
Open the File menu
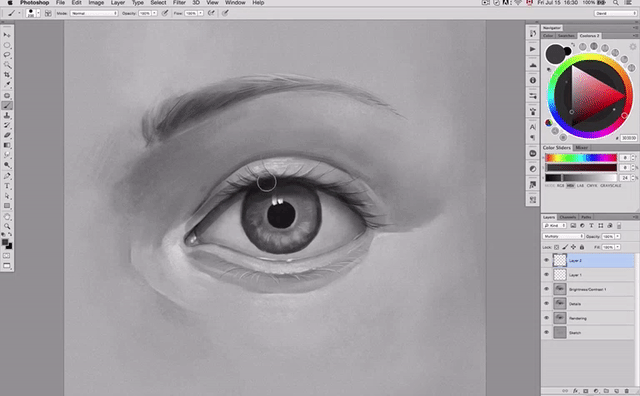(x=60, y=3)
